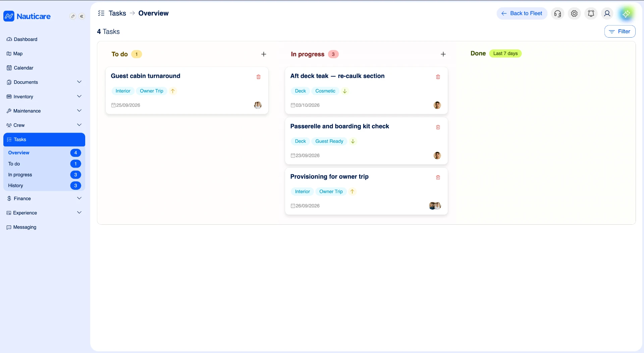Remove the Provisioning for owner trip task
Viewport: 644px width, 353px height.
438,178
